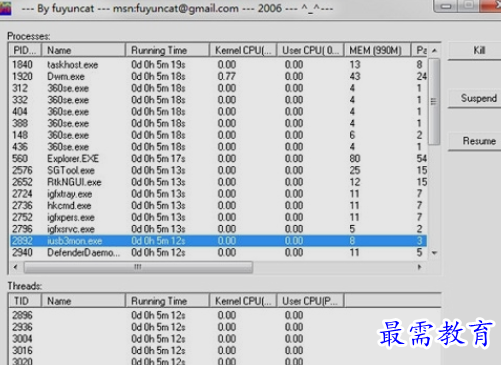Sort processes by MEM (990M) header
501x365 pixels.
(377, 50)
